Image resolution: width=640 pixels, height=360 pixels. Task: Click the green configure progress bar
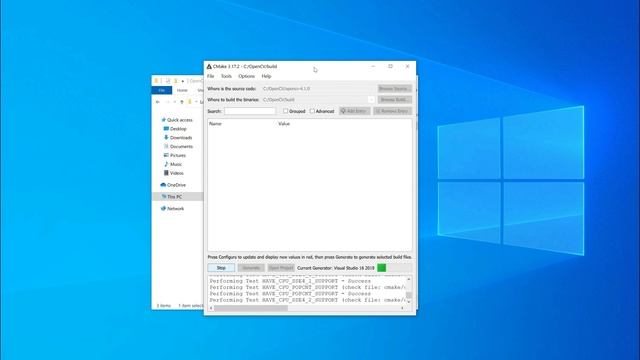(382, 268)
